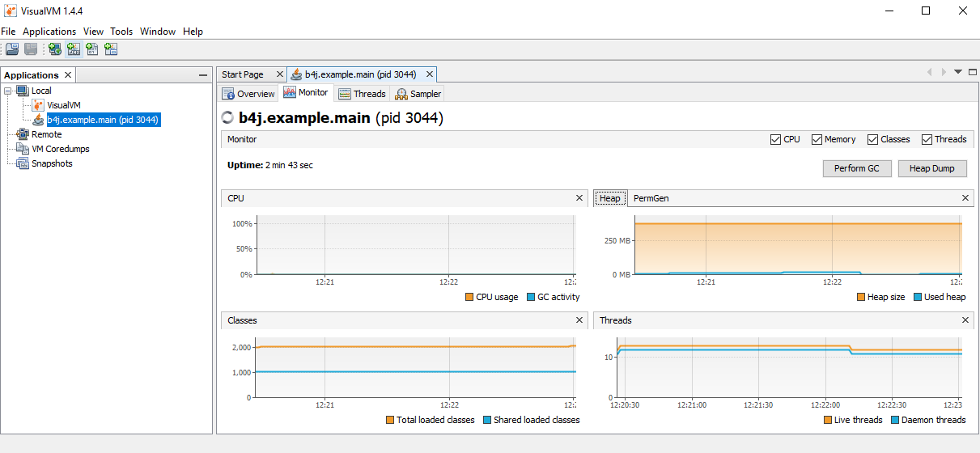Uncheck the Memory checkbox

(x=817, y=139)
